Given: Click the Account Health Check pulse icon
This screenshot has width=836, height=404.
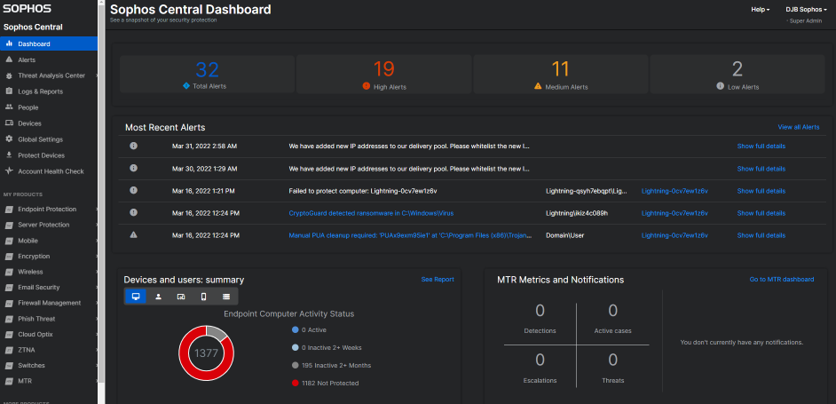Looking at the screenshot, I should coord(9,171).
